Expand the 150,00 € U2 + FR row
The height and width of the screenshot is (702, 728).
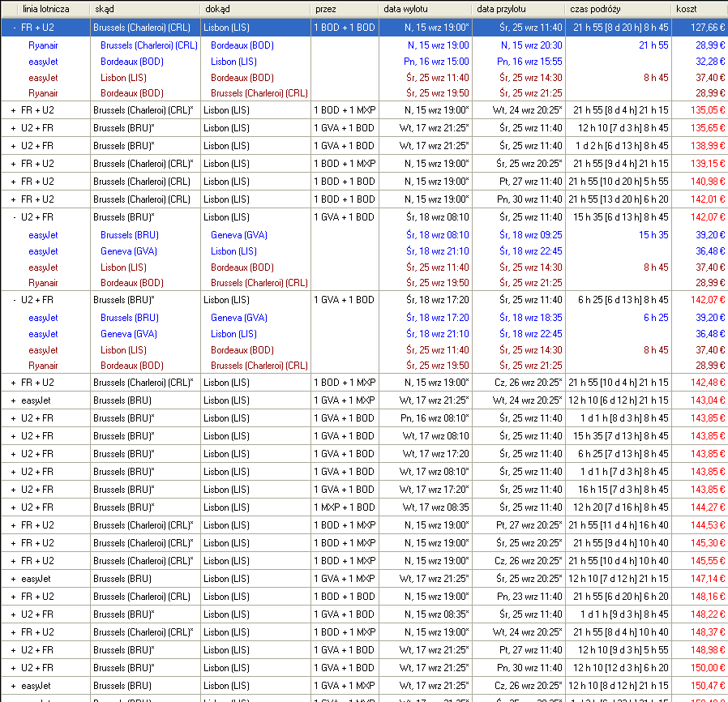(x=14, y=668)
